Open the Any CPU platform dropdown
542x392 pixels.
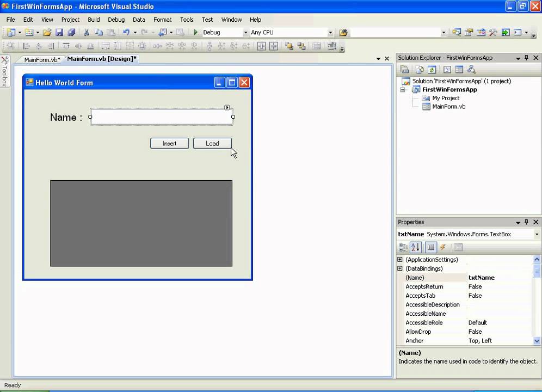point(330,33)
